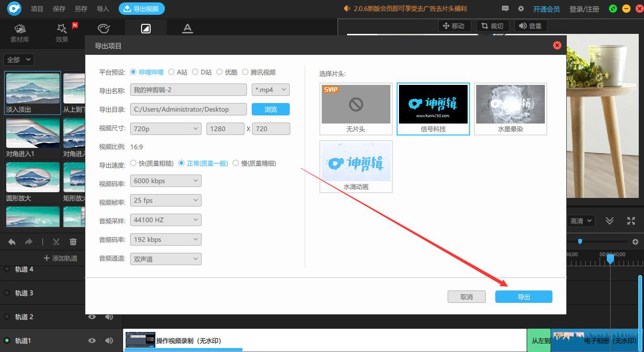Select the 优酷 platform preset
Image resolution: width=644 pixels, height=352 pixels.
coord(226,72)
